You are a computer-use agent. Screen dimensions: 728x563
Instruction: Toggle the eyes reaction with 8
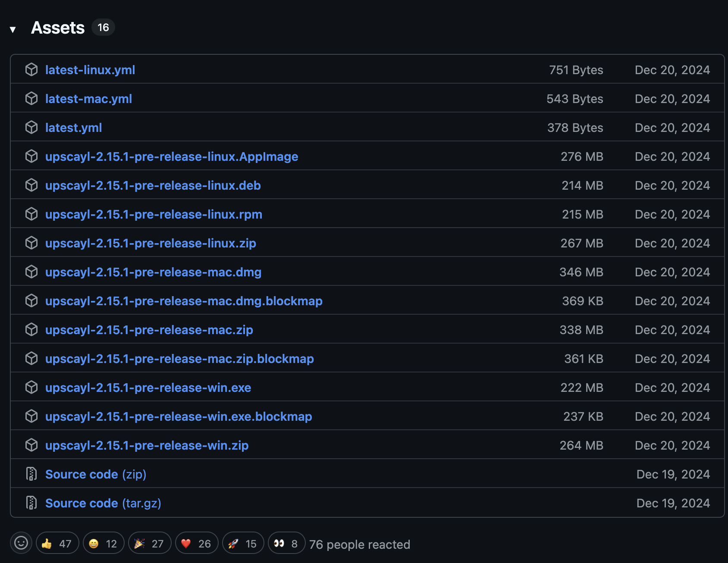click(287, 543)
